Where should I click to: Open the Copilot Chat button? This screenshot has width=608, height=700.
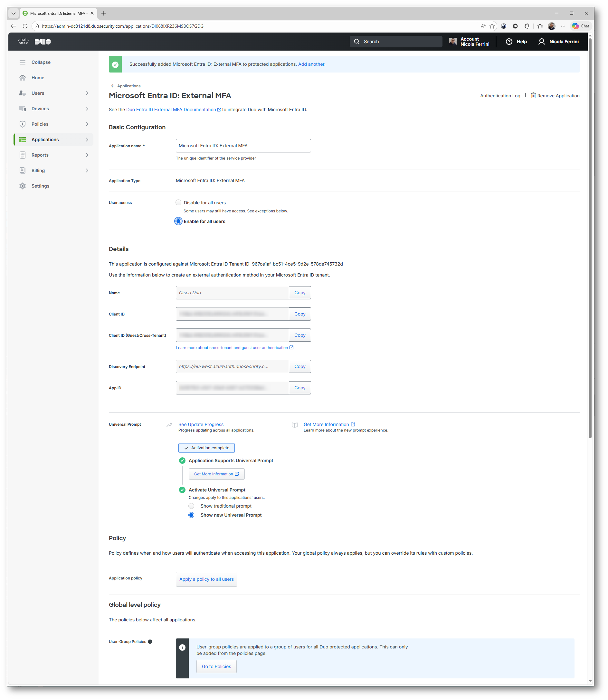581,26
